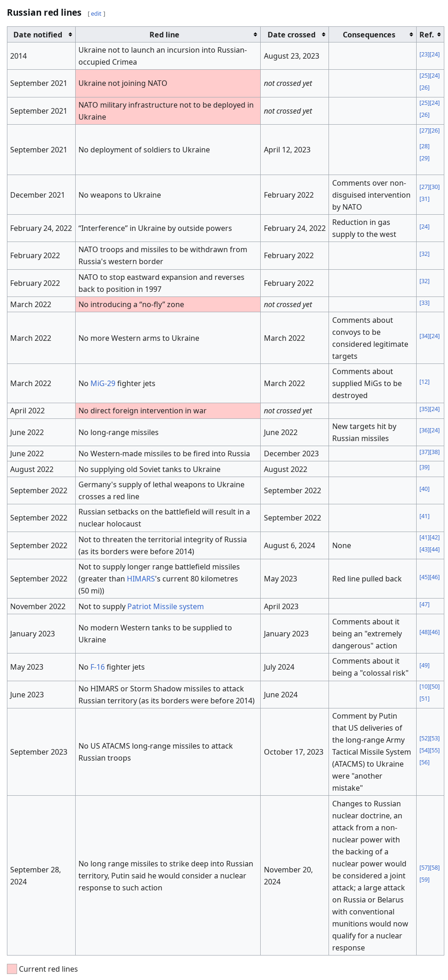Sort by Red line column arrows

click(255, 35)
